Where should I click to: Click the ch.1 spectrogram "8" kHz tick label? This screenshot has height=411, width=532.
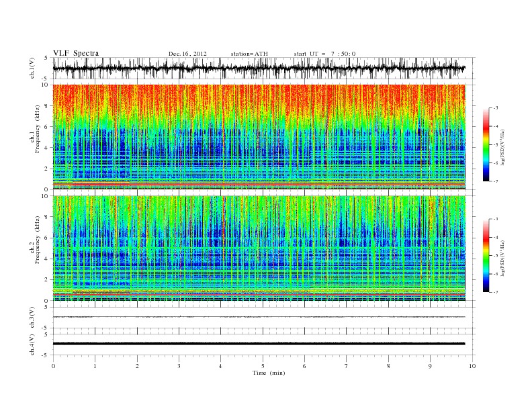(x=47, y=106)
